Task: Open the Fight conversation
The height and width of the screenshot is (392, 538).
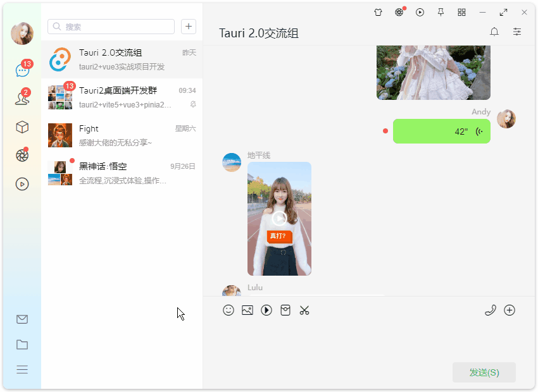Action: [x=122, y=135]
